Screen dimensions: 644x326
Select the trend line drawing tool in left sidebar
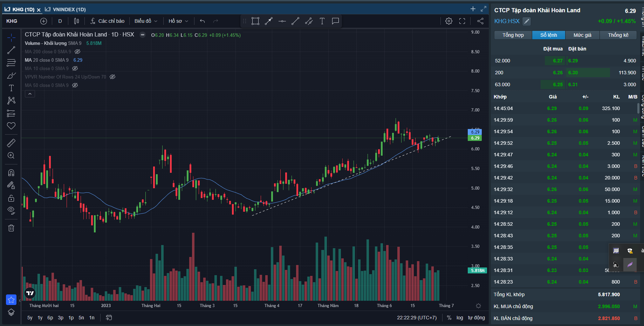pyautogui.click(x=11, y=50)
